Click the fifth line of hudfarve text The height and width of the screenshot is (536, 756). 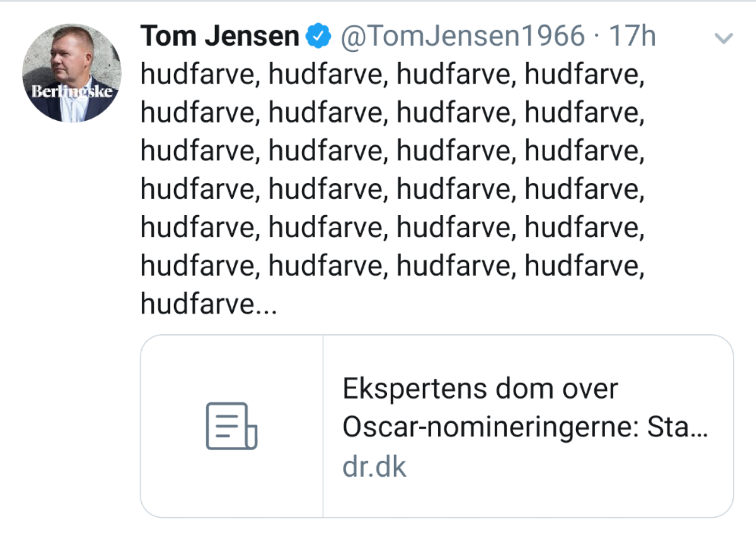[392, 227]
